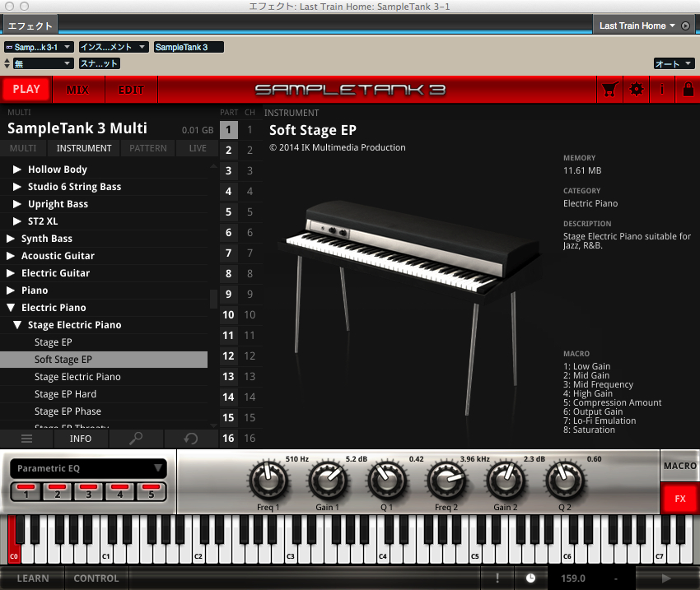Click the reload arrow icon
This screenshot has height=590, width=700.
pos(190,439)
